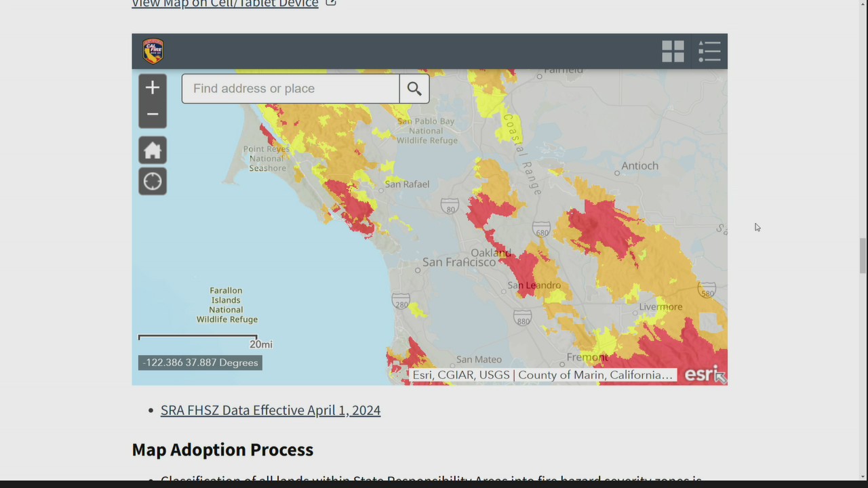Image resolution: width=868 pixels, height=488 pixels.
Task: Zoom out with the minus button
Action: pyautogui.click(x=153, y=115)
